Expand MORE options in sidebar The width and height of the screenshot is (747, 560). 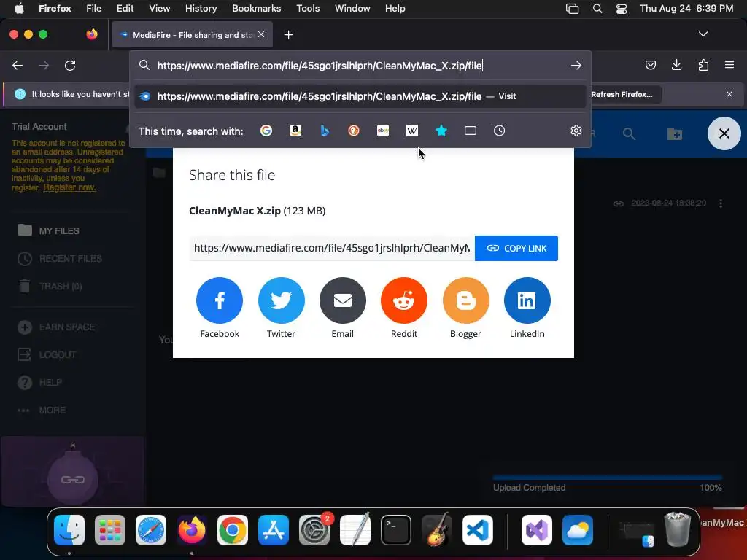[x=42, y=410]
